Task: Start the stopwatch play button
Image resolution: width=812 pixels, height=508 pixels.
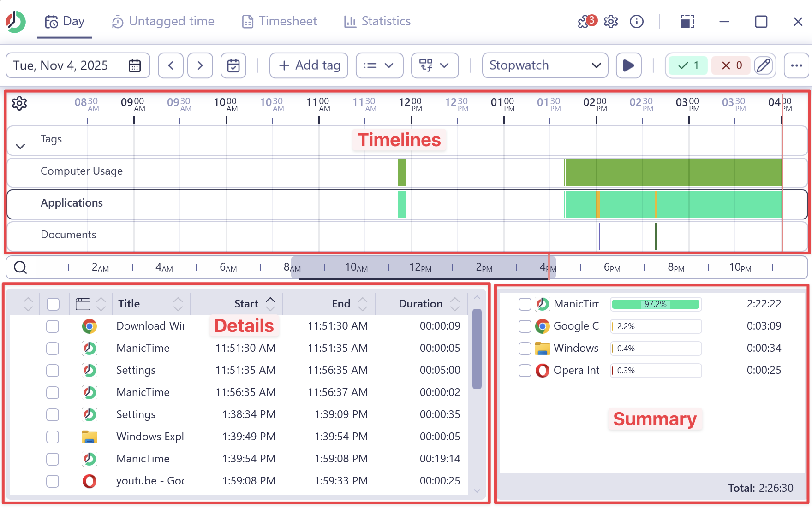Action: click(628, 65)
